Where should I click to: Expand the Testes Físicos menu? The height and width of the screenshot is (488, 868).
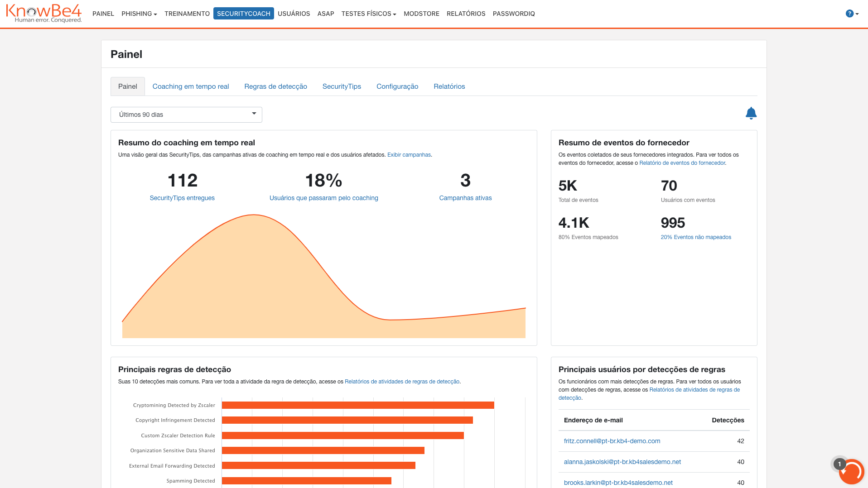click(368, 14)
